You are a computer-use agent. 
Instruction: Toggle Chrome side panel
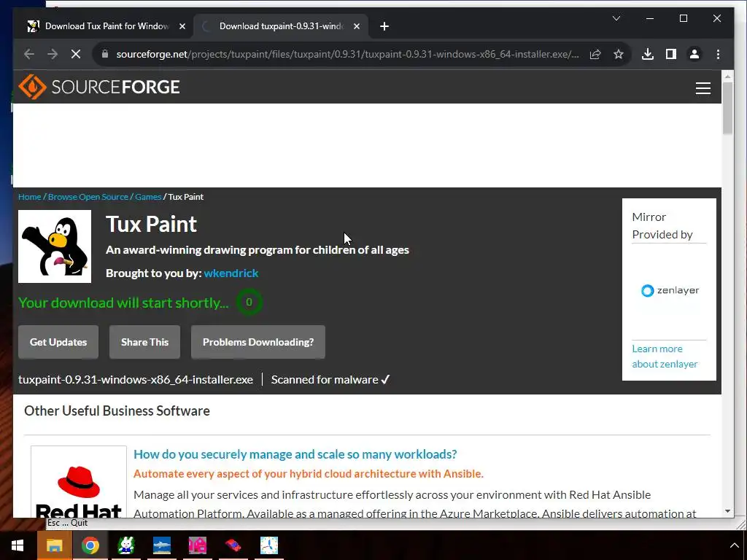click(x=671, y=54)
